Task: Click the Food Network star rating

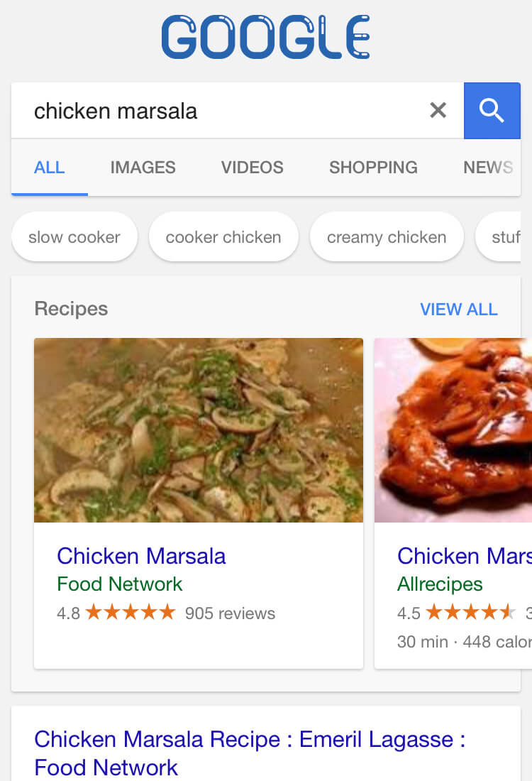Action: tap(130, 613)
